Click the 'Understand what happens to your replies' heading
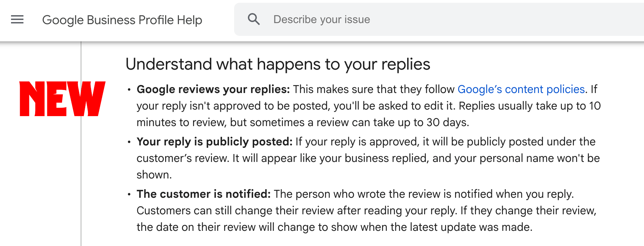 pos(278,64)
